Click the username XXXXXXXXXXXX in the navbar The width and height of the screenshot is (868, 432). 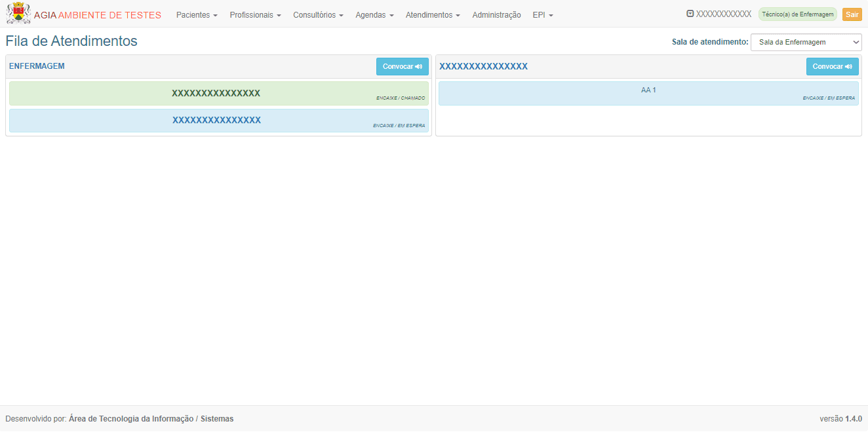[724, 14]
